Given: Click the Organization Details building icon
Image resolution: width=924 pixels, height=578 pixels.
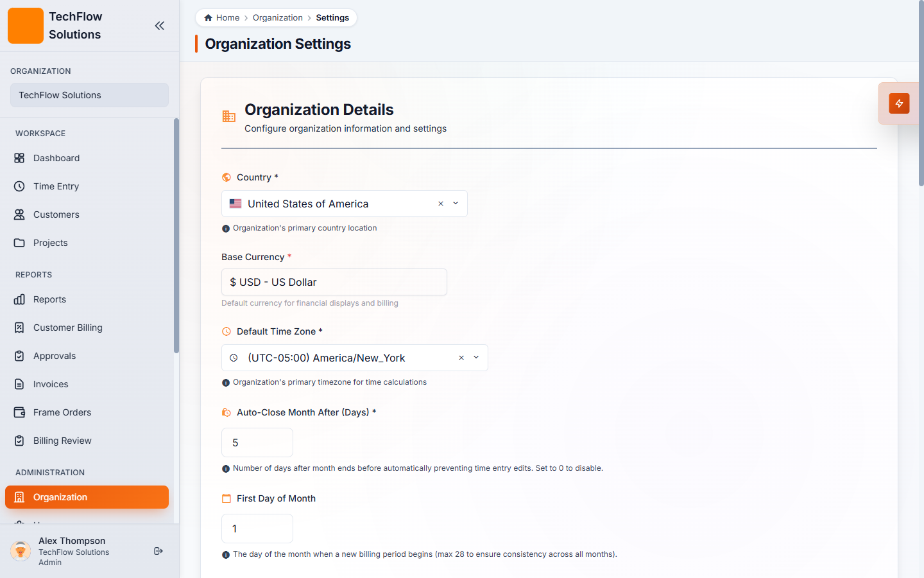Looking at the screenshot, I should (x=229, y=116).
